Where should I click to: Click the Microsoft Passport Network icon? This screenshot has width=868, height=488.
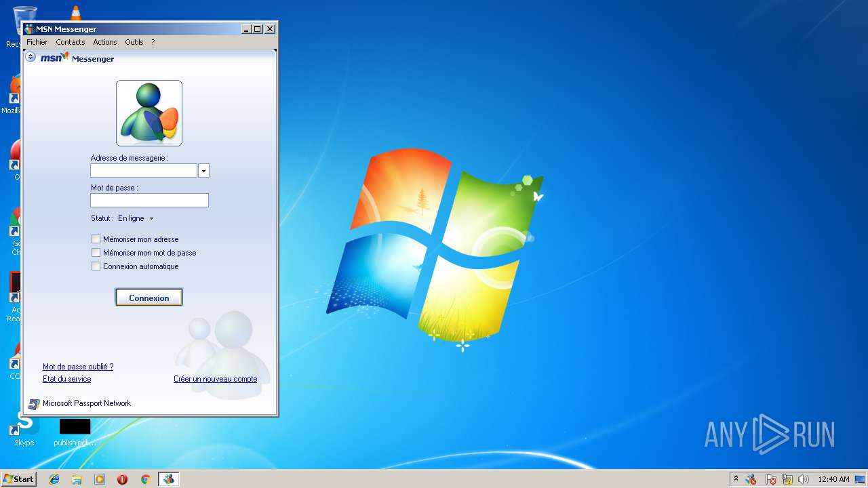[34, 404]
